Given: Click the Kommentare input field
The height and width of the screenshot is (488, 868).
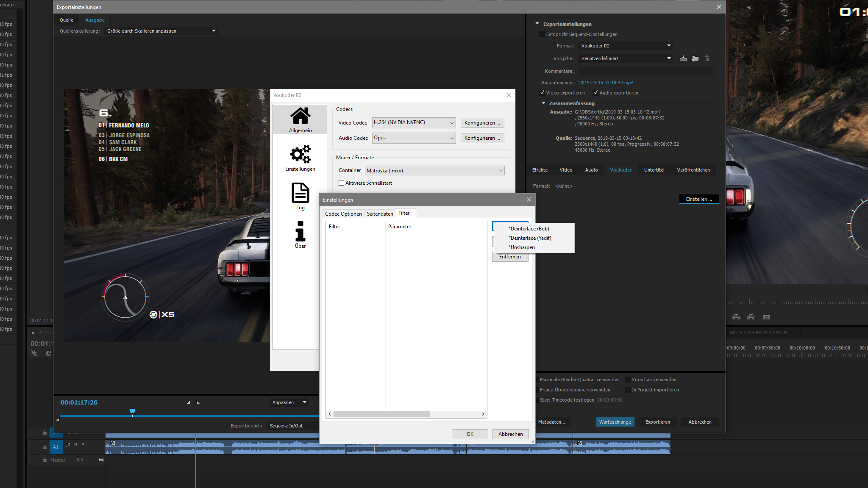Looking at the screenshot, I should click(645, 71).
